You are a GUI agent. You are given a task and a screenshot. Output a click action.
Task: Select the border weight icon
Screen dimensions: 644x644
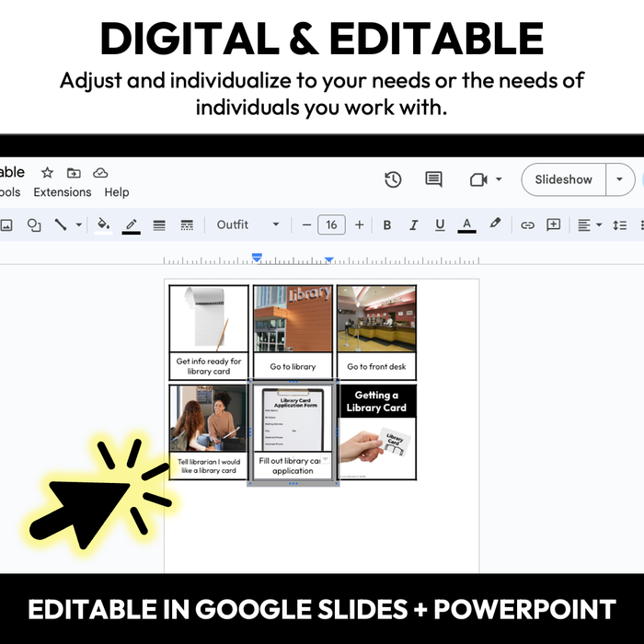[159, 224]
